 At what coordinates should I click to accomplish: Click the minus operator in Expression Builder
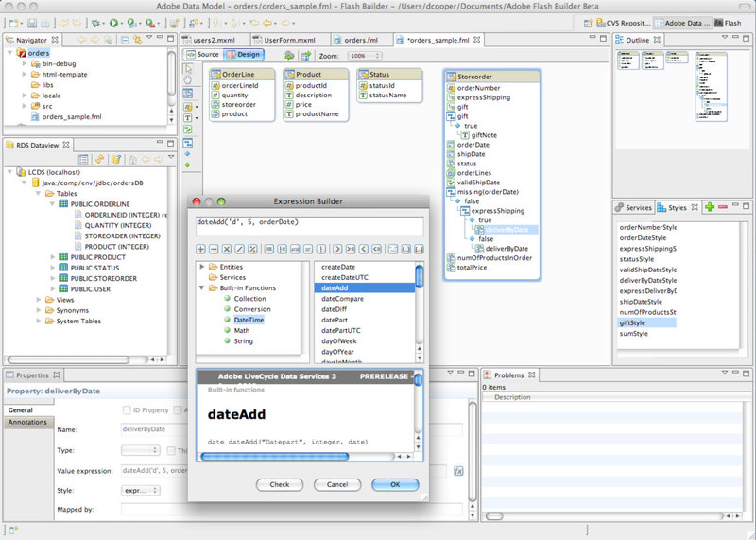214,249
